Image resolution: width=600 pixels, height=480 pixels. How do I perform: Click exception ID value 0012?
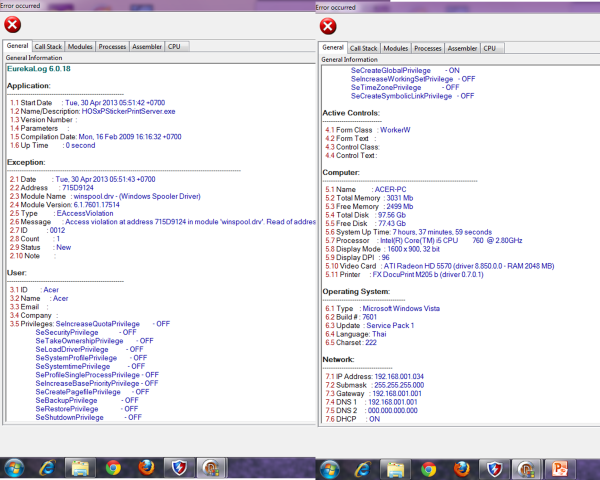[57, 230]
